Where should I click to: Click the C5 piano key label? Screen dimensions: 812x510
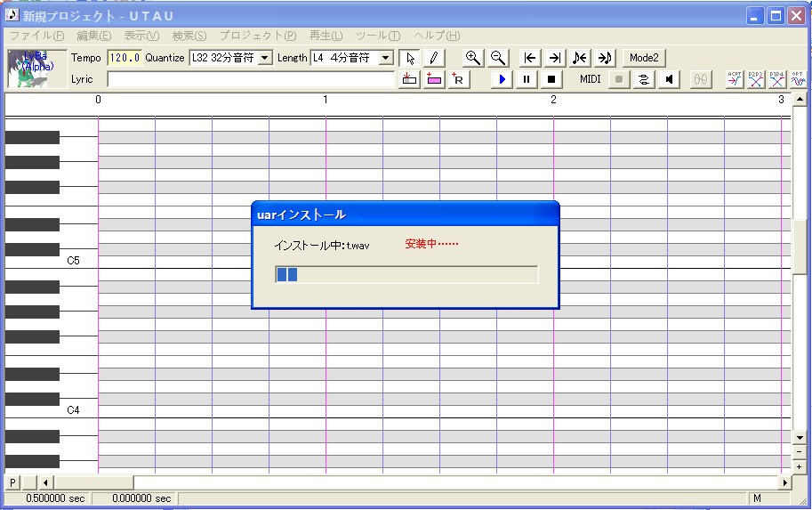coord(73,260)
